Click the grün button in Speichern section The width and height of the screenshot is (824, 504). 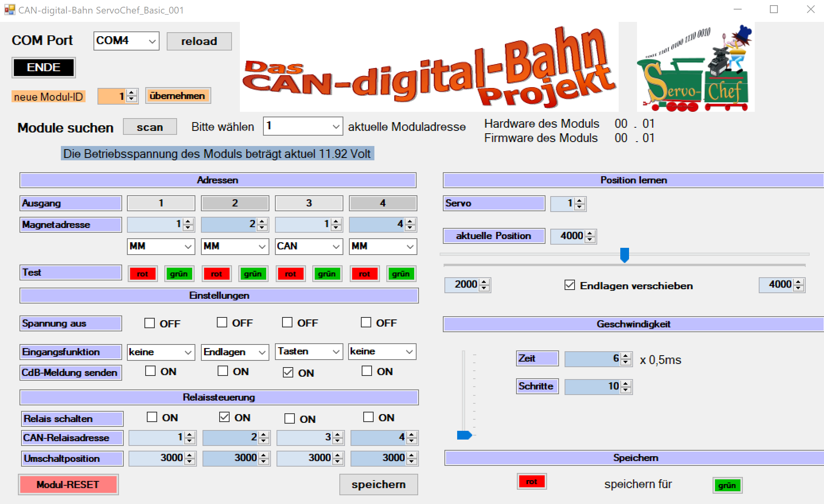pyautogui.click(x=727, y=485)
